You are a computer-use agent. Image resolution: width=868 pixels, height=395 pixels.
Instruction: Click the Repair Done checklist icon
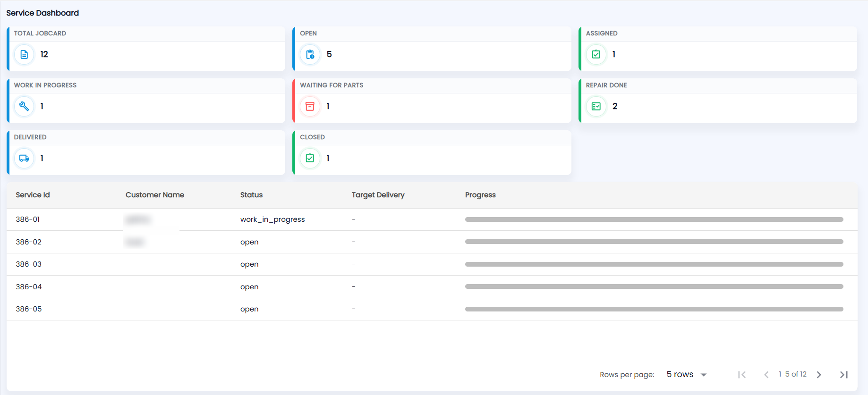[x=596, y=106]
